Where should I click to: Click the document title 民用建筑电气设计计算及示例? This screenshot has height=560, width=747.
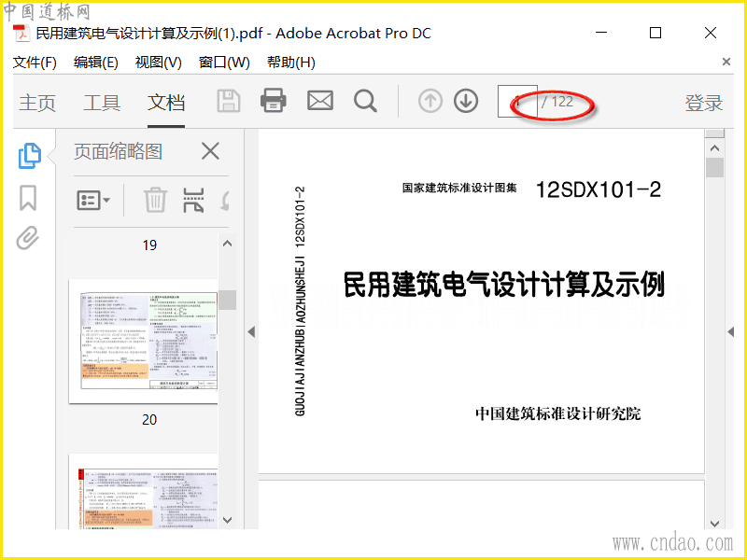pyautogui.click(x=504, y=285)
